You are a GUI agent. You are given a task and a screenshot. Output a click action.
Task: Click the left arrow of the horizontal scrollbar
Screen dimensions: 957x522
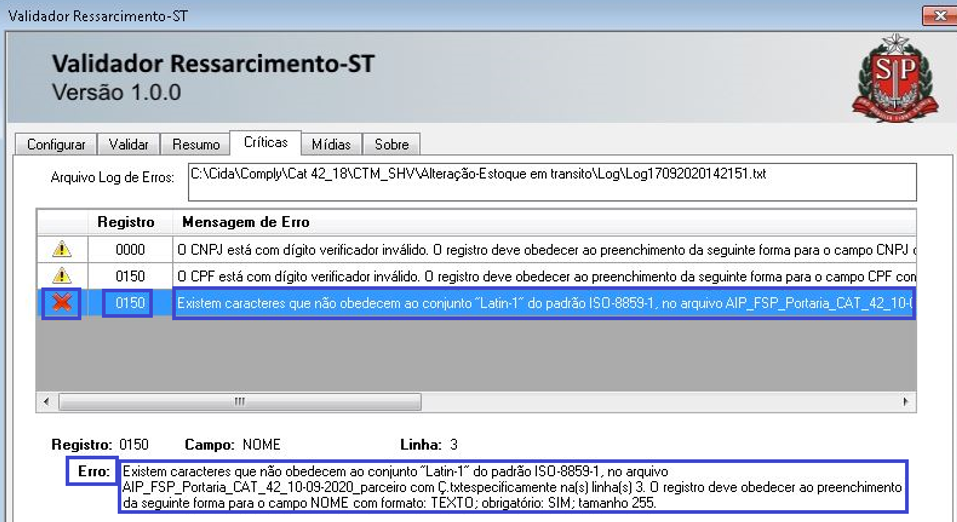click(x=46, y=402)
